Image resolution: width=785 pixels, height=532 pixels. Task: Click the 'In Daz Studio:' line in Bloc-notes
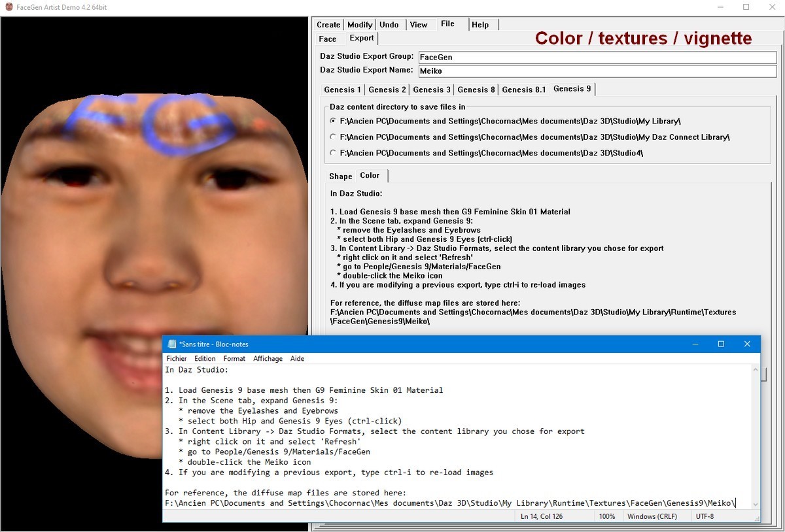(x=196, y=369)
